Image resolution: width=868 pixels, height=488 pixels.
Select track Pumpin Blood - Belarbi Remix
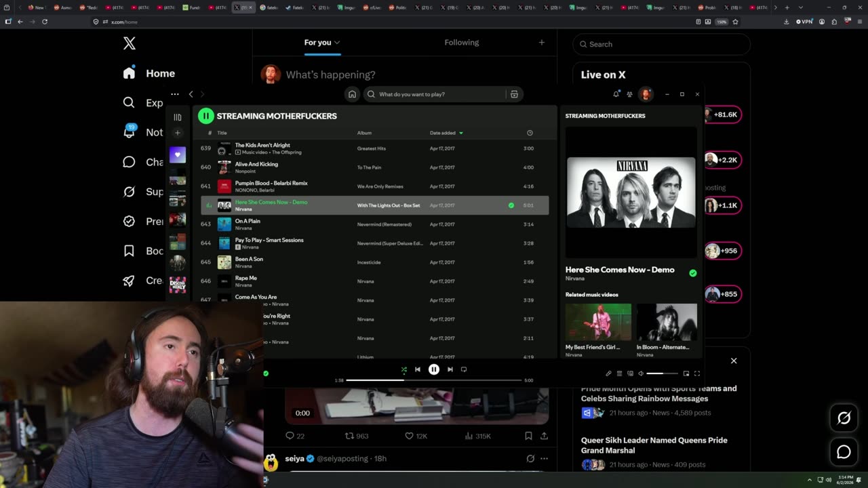[271, 183]
